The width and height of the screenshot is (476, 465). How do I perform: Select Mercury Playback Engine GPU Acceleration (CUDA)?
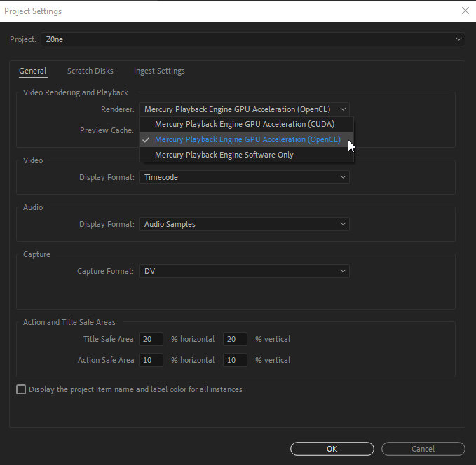pyautogui.click(x=246, y=124)
